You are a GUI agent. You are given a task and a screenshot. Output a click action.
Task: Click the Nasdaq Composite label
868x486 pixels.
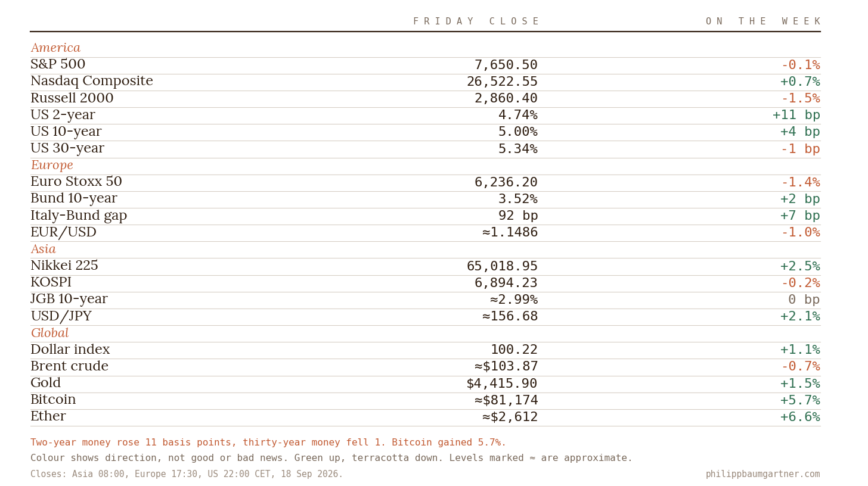(92, 81)
